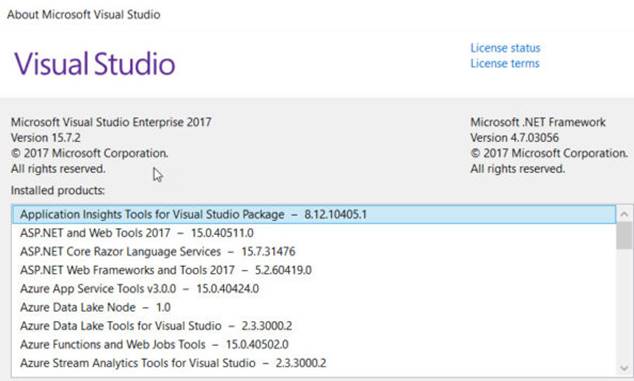Open the License terms link
The image size is (634, 381).
(x=505, y=64)
